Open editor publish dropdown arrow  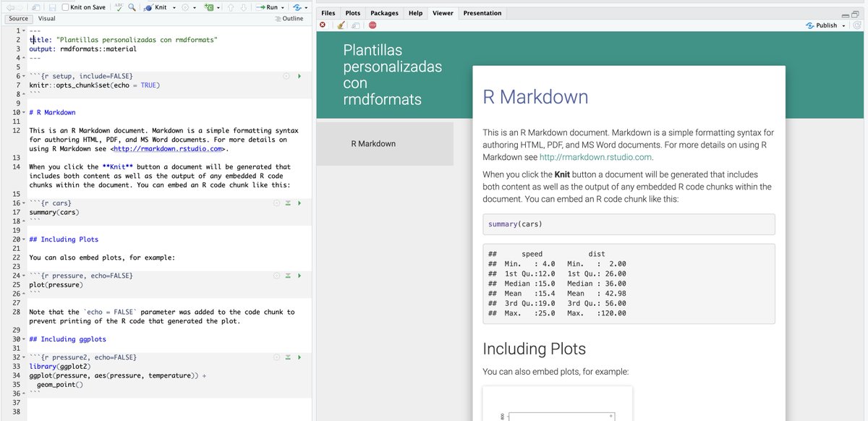click(x=306, y=8)
